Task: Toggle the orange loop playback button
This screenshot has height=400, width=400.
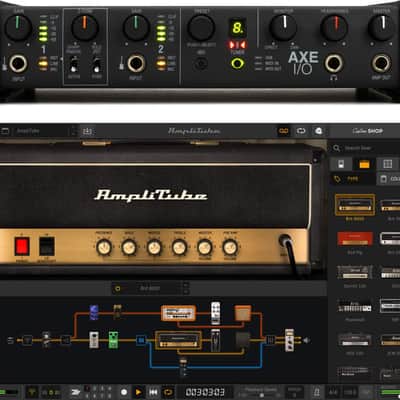Action: pyautogui.click(x=168, y=392)
